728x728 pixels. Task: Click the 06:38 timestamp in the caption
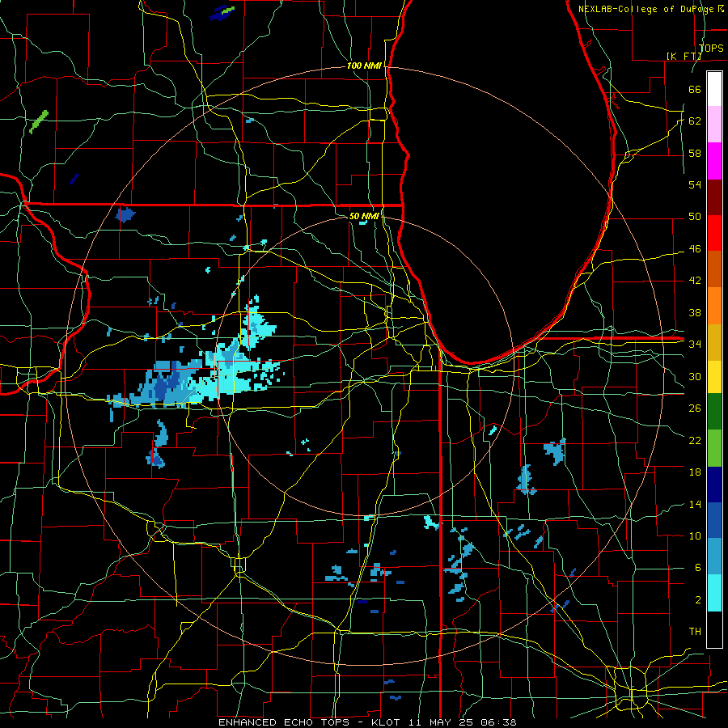pos(498,722)
